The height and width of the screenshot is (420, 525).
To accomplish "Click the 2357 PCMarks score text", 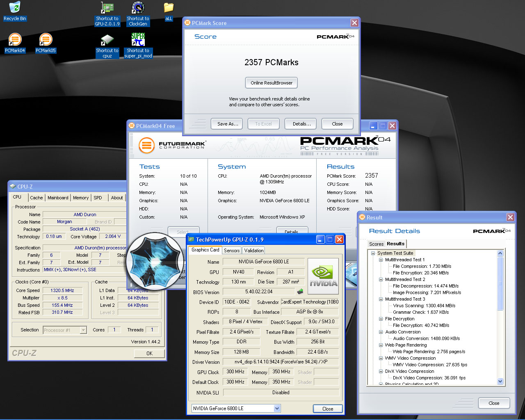I will tap(272, 62).
